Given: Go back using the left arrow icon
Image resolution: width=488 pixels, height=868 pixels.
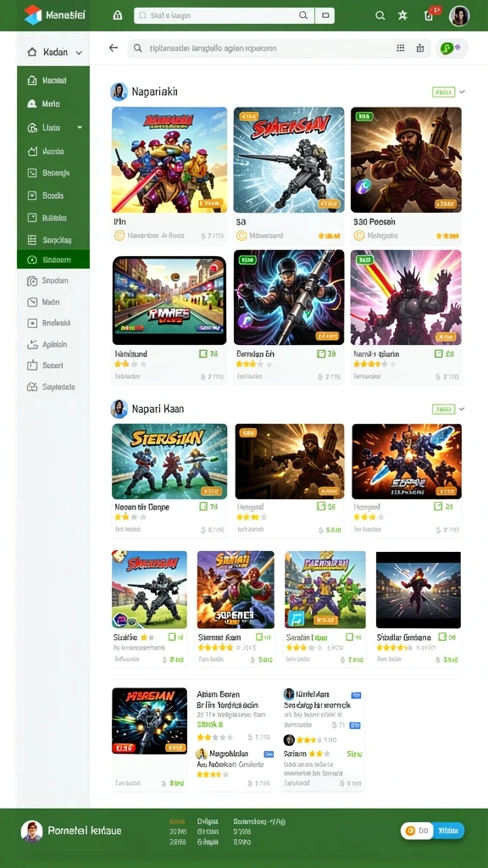Looking at the screenshot, I should [x=114, y=48].
